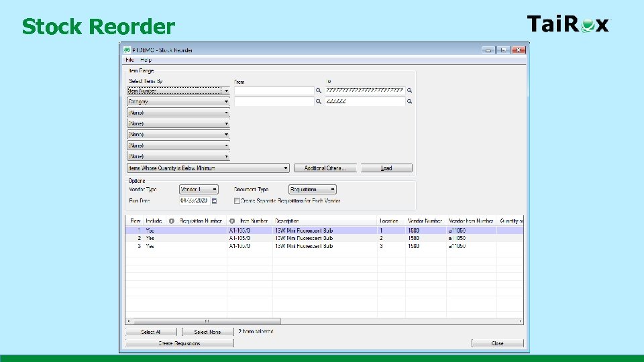Viewport: 644px width, 362px height.
Task: Expand the Category selection dropdown
Action: pos(226,101)
